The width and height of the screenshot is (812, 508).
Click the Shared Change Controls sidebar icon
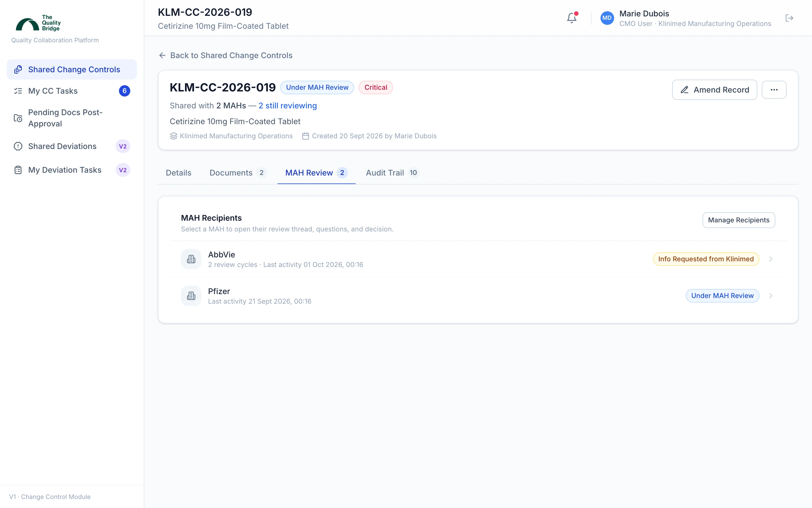tap(18, 69)
